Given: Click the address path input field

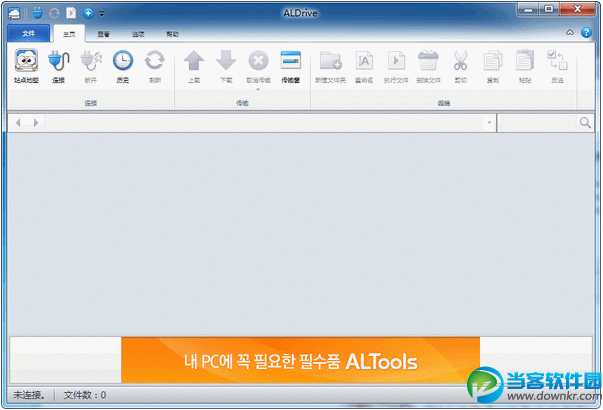Looking at the screenshot, I should pyautogui.click(x=264, y=123).
